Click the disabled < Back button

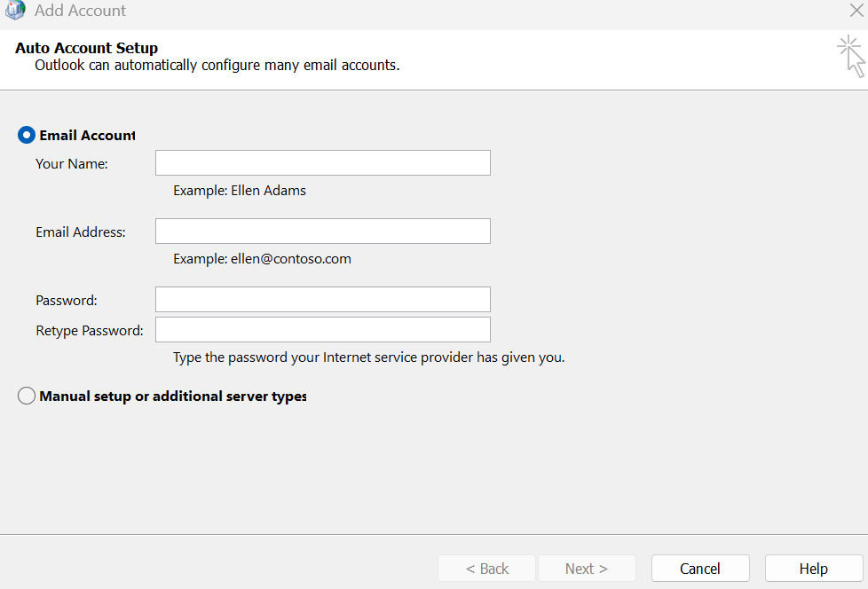pyautogui.click(x=487, y=569)
